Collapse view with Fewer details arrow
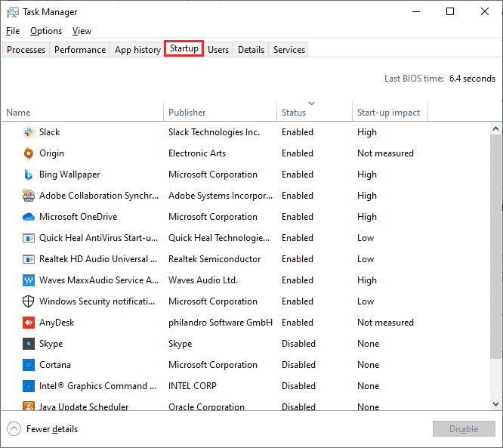This screenshot has width=503, height=448. [14, 429]
